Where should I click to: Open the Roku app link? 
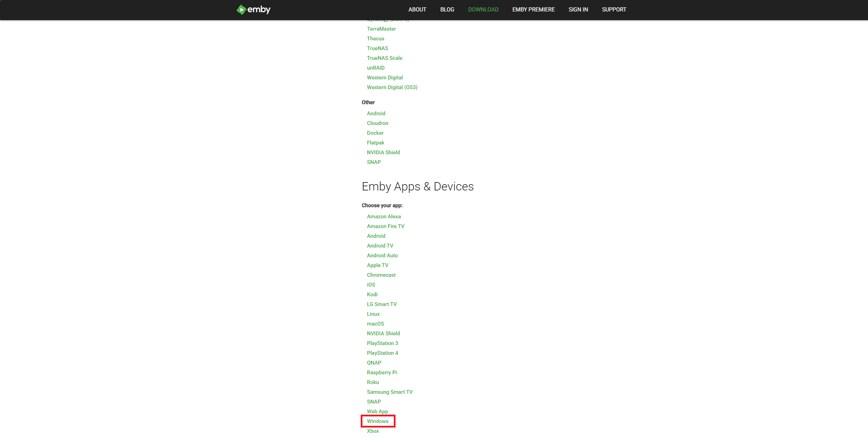pyautogui.click(x=373, y=382)
